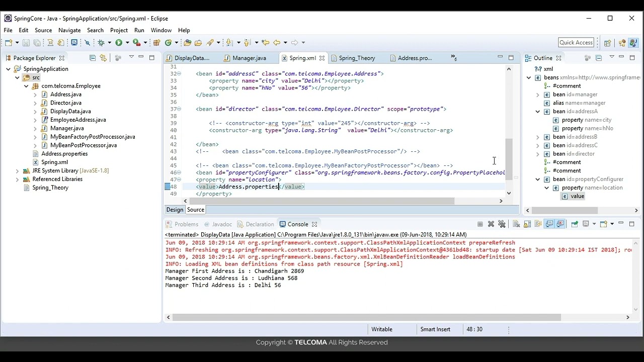The image size is (644, 362).
Task: Switch to the Java EE perspective icon
Action: click(623, 43)
